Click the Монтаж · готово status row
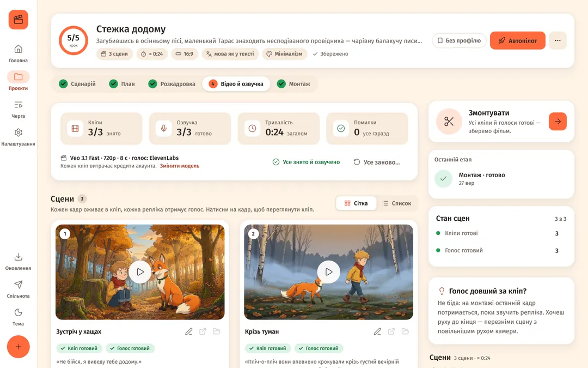This screenshot has height=368, width=588. tap(501, 179)
